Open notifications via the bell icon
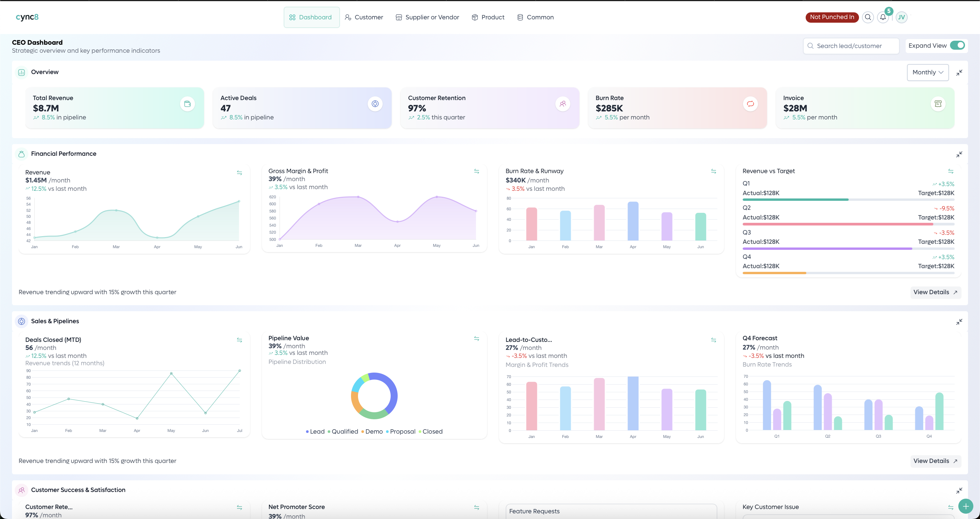Image resolution: width=980 pixels, height=519 pixels. [x=883, y=17]
